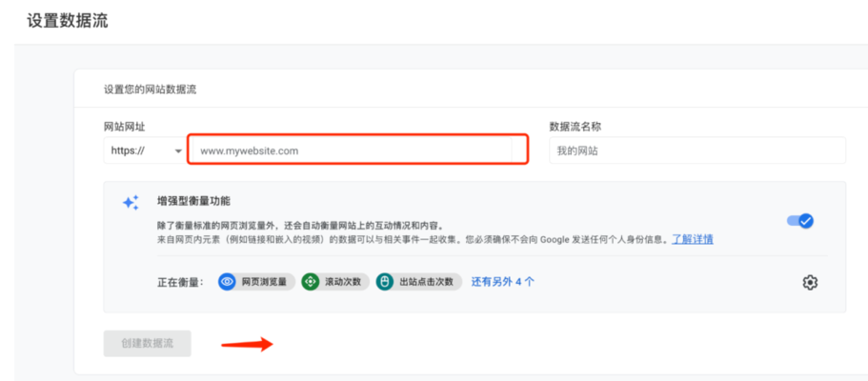Click the 网站网址 field label

tap(125, 126)
